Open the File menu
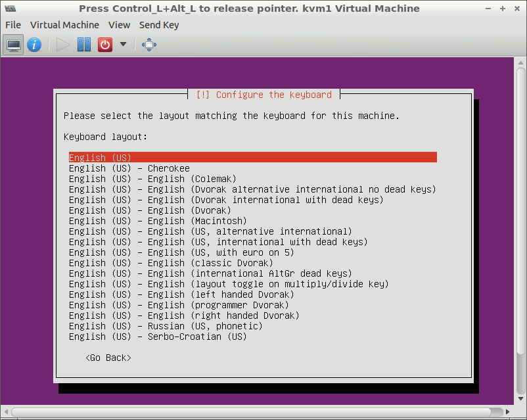The image size is (527, 420). (x=13, y=25)
